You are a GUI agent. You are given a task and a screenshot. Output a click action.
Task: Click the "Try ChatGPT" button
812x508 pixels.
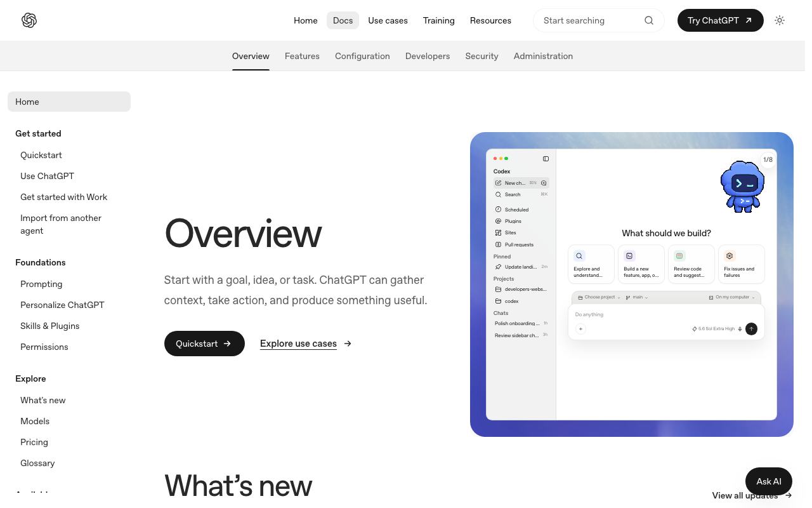(720, 20)
